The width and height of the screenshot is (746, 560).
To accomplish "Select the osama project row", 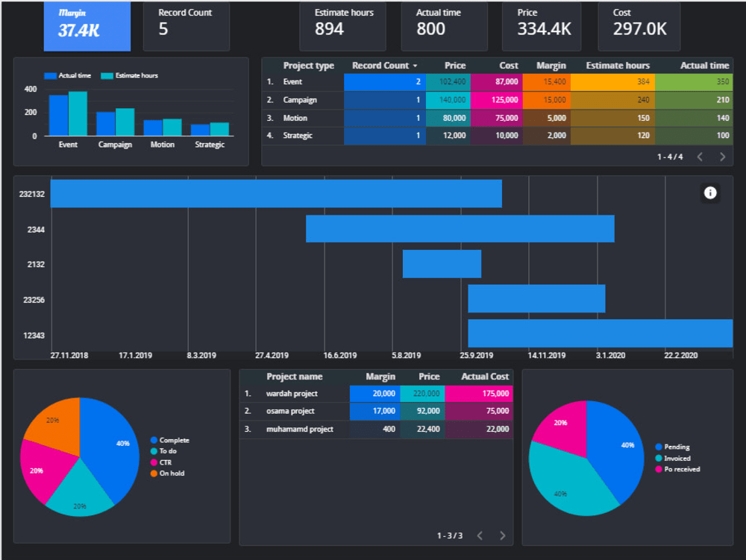I will (x=290, y=411).
